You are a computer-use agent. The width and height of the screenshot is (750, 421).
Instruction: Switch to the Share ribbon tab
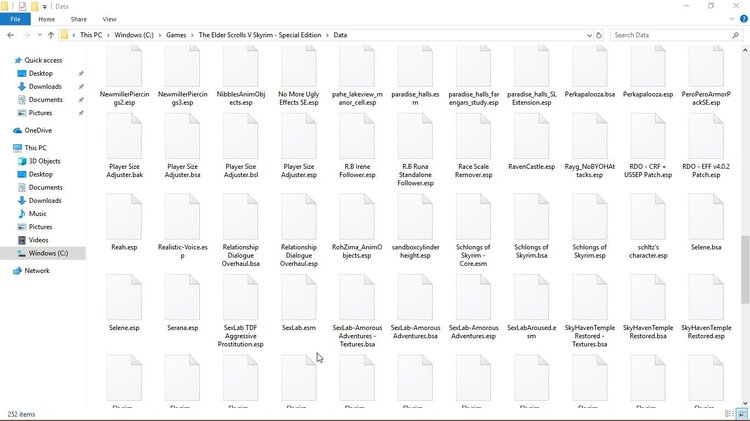click(78, 19)
